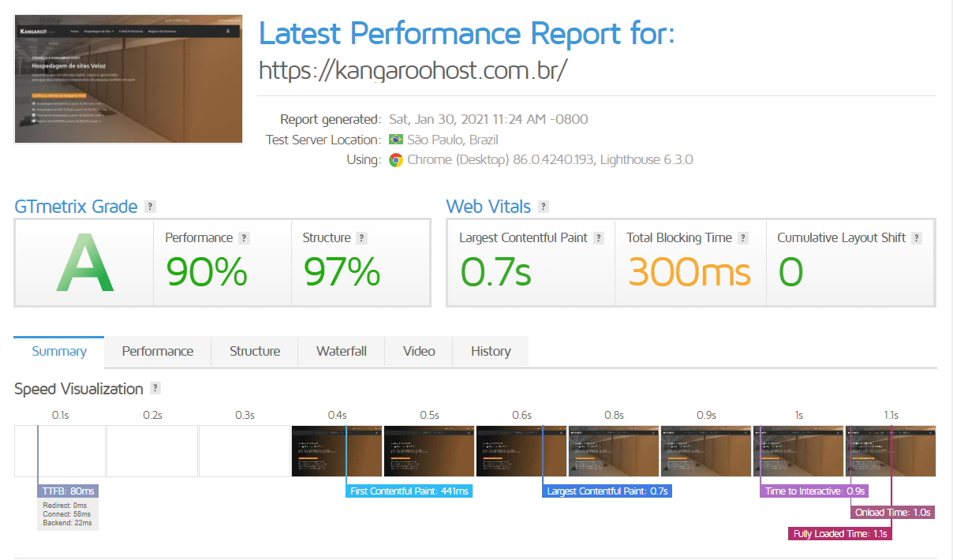Click the website preview screenshot

[128, 78]
